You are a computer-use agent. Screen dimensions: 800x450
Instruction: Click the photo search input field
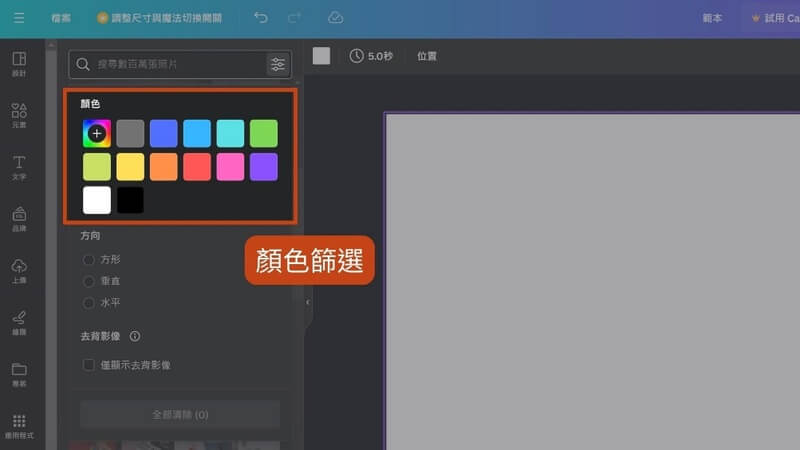pyautogui.click(x=170, y=64)
